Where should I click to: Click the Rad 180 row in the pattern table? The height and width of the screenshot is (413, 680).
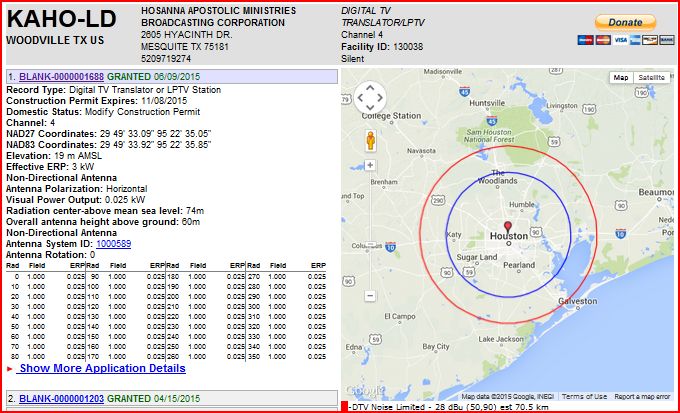click(206, 277)
